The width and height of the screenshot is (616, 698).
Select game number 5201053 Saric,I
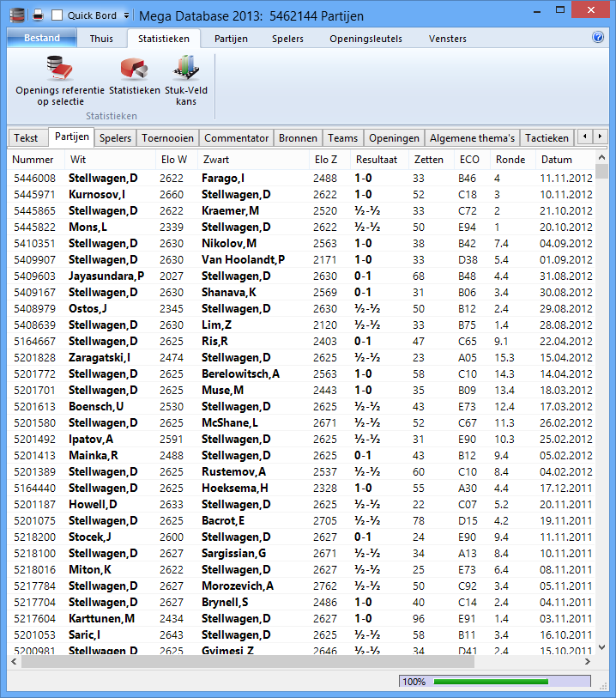301,634
